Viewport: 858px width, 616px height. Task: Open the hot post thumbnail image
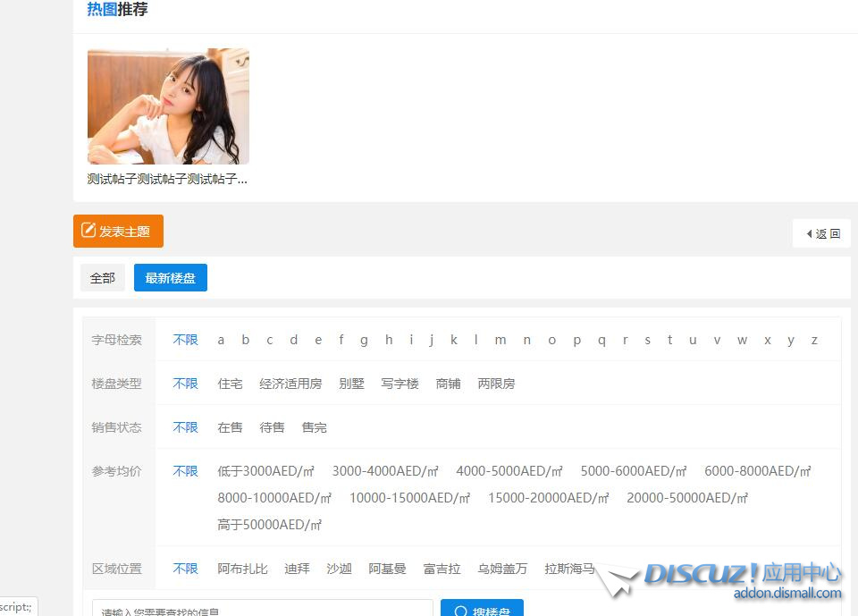click(x=168, y=106)
